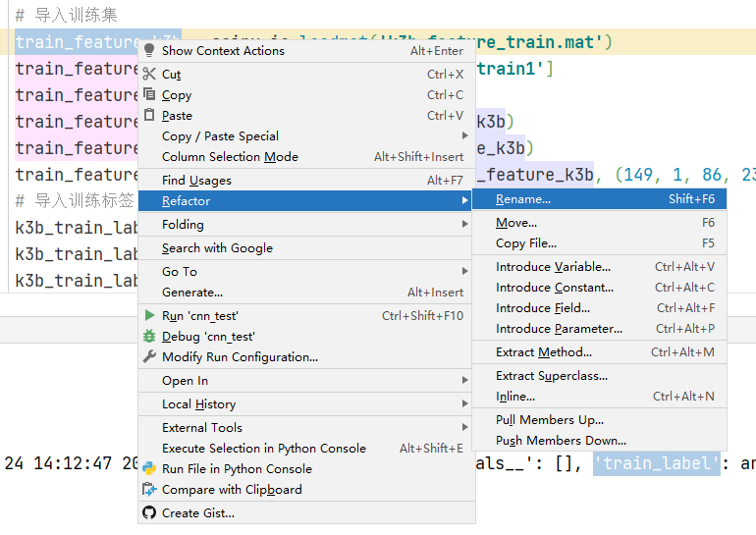The image size is (756, 535).
Task: Expand Copy / Paste Special submenu arrow
Action: pos(464,135)
